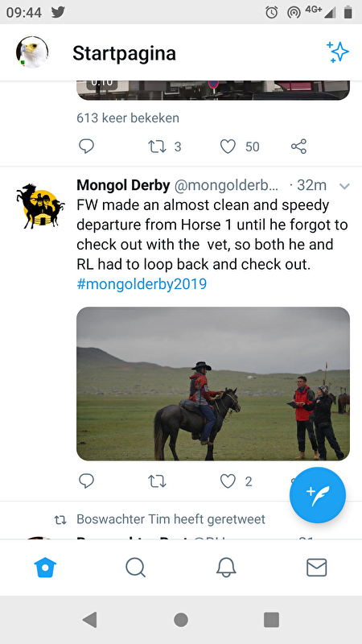This screenshot has width=362, height=644.
Task: Switch to the Home tab
Action: pos(45,568)
